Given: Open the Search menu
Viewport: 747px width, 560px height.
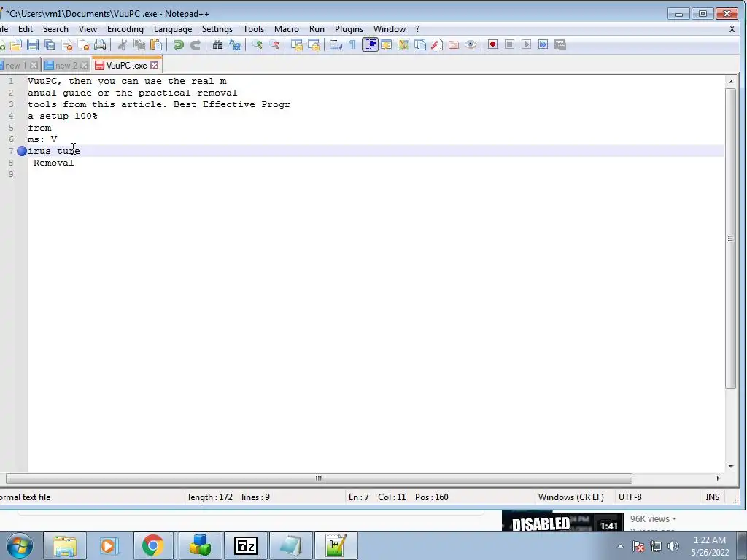Looking at the screenshot, I should 55,29.
